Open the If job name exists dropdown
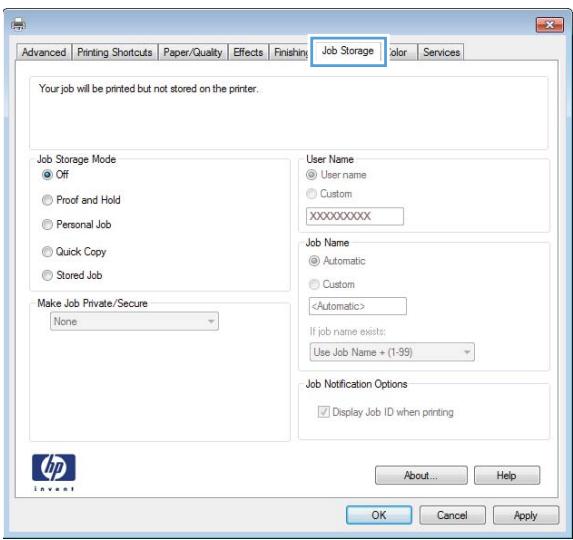This screenshot has height=540, width=573. tap(392, 352)
